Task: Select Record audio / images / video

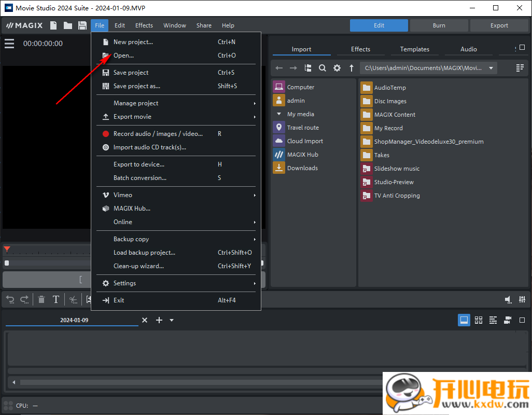Action: click(176, 134)
